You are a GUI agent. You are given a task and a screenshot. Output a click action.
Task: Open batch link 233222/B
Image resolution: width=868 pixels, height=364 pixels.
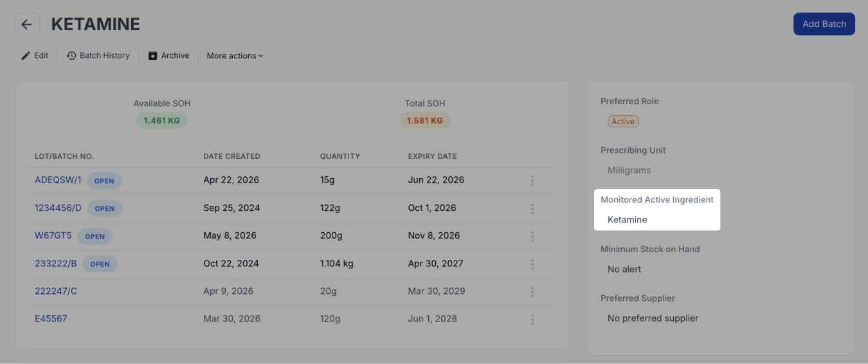pyautogui.click(x=56, y=263)
